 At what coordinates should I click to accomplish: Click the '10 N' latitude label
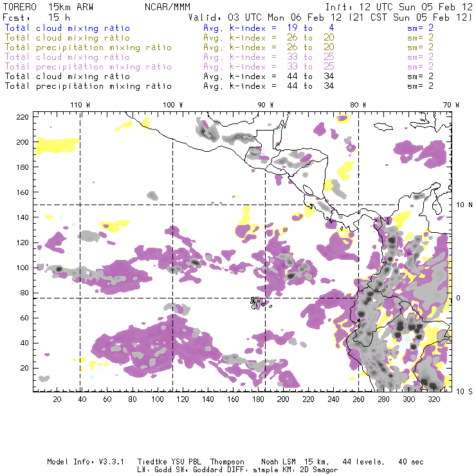pyautogui.click(x=464, y=205)
